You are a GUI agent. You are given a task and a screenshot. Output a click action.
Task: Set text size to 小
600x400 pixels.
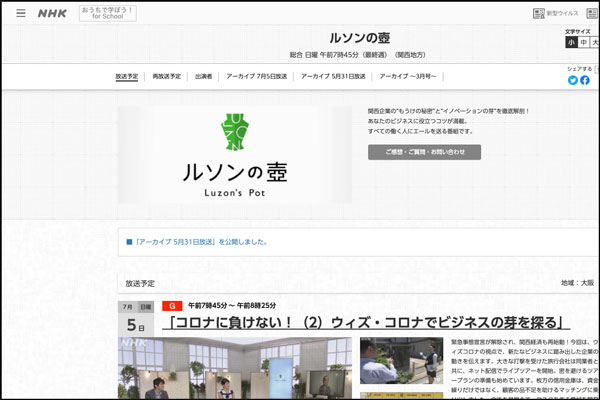(x=571, y=43)
